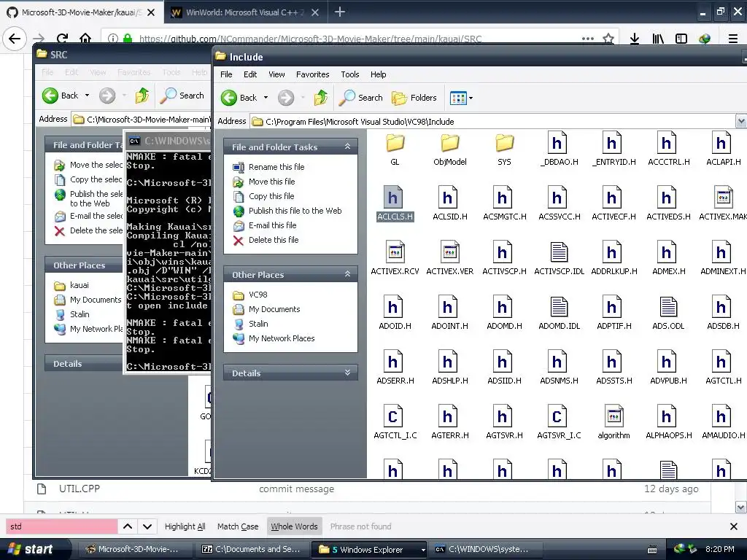Select the ACTIVEX.RCV resource file
The width and height of the screenshot is (747, 560).
pos(395,258)
